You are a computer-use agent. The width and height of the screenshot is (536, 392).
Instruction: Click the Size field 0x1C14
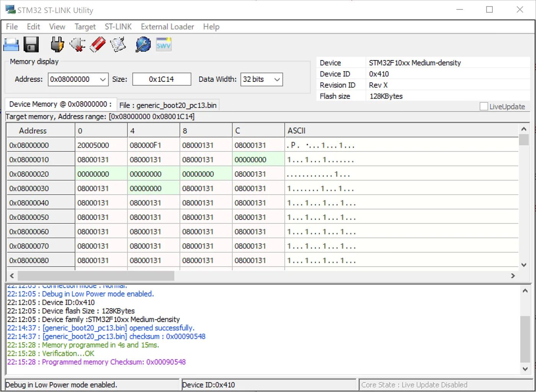tap(162, 79)
